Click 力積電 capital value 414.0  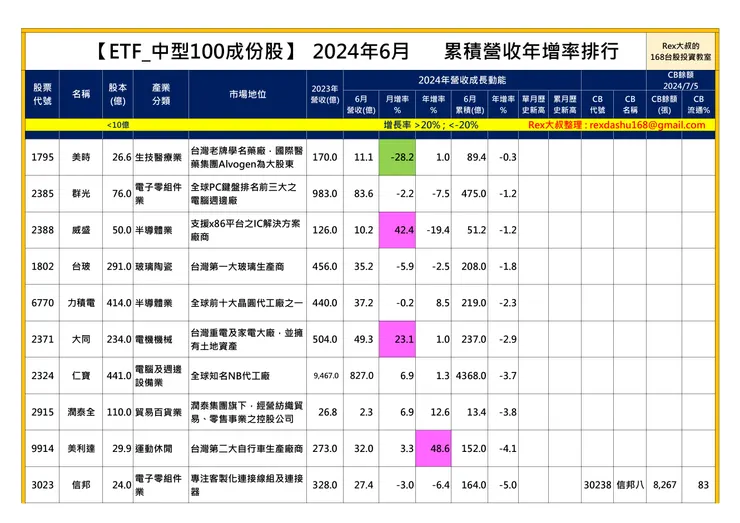(x=119, y=303)
